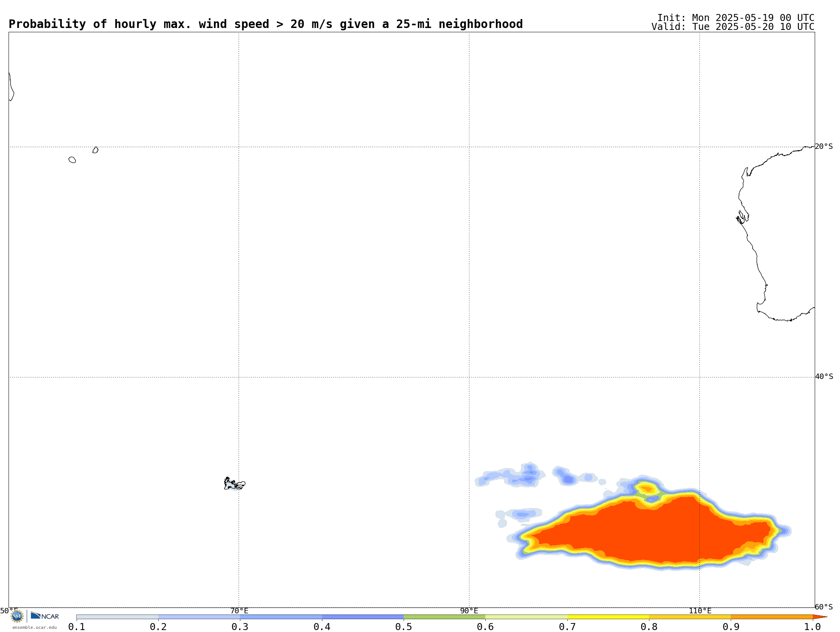Pick the orange 0.9–1.0 colorbar segment

[772, 617]
